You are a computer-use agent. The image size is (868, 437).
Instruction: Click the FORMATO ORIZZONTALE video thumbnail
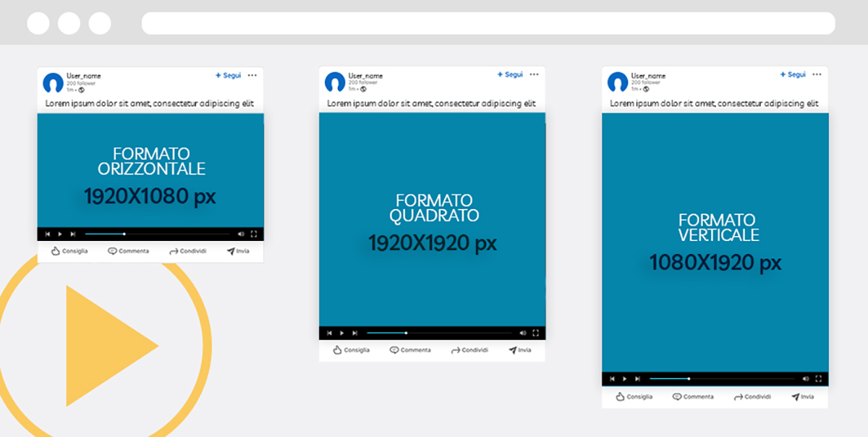point(150,170)
